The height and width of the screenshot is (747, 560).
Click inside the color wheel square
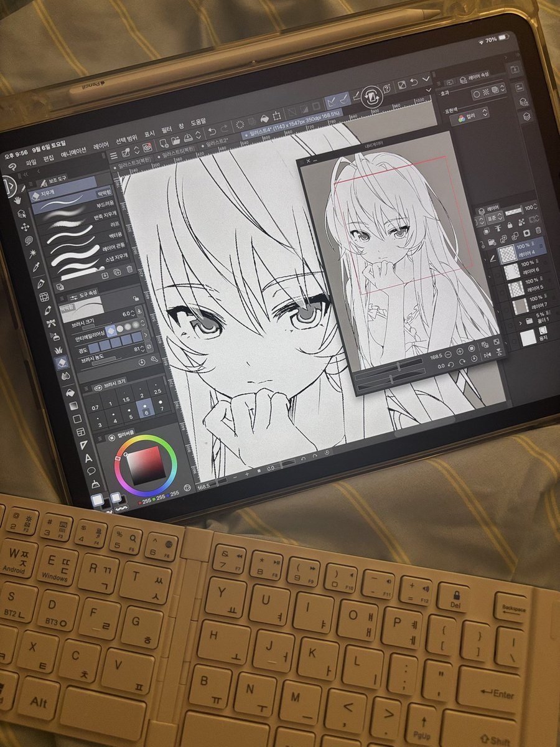[x=146, y=466]
